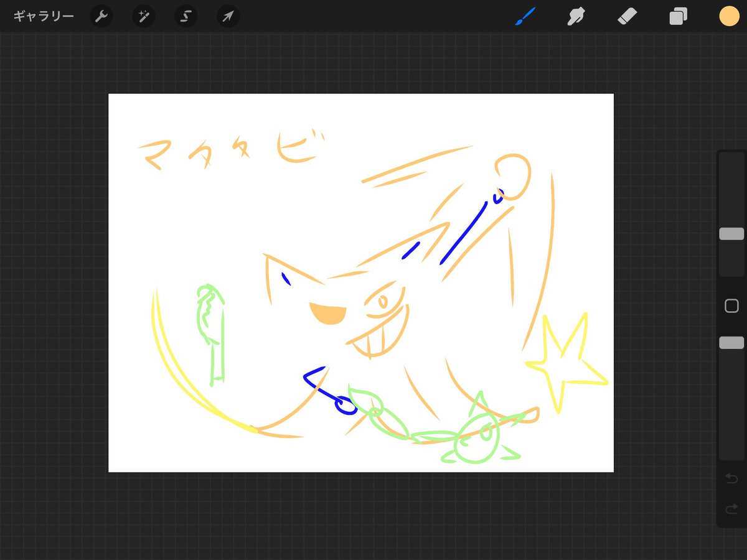This screenshot has width=747, height=560.
Task: Select the Eraser tool
Action: tap(627, 16)
